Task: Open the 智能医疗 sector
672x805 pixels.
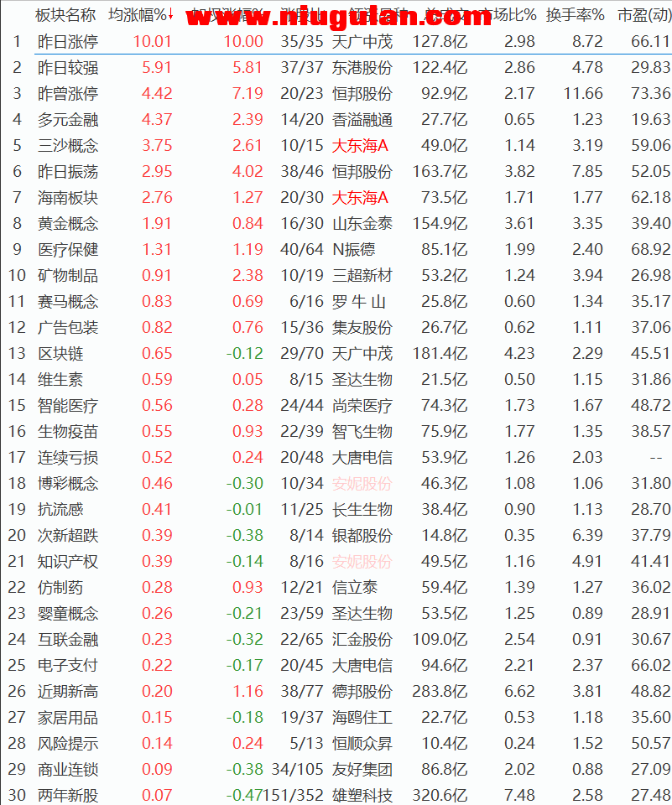Action: click(x=68, y=406)
